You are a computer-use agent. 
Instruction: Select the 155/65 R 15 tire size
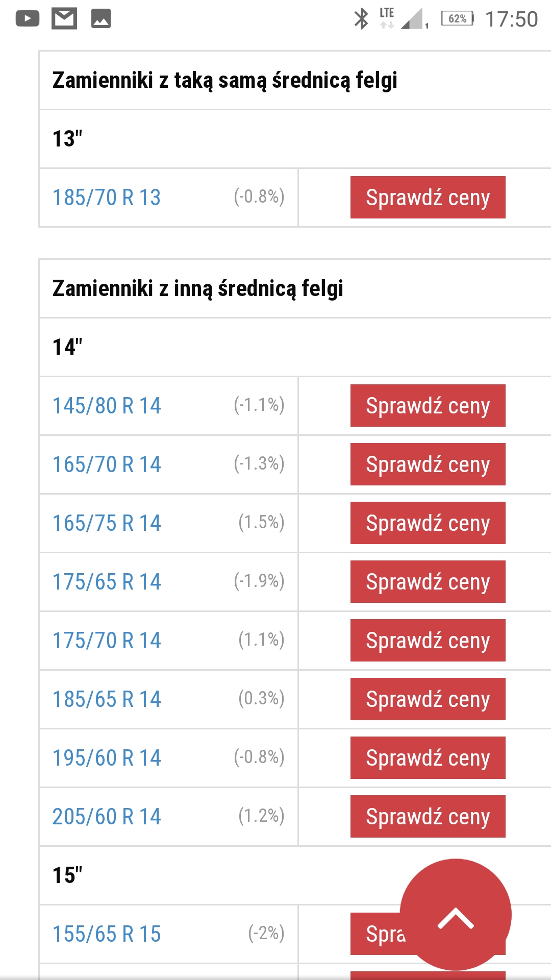[x=107, y=934]
